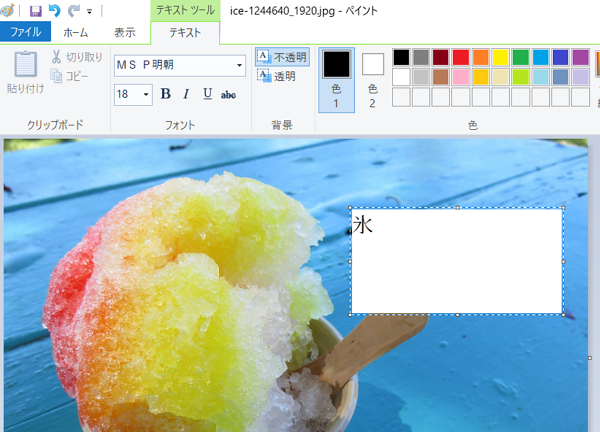Toggle Bold formatting
This screenshot has width=600, height=432.
166,94
